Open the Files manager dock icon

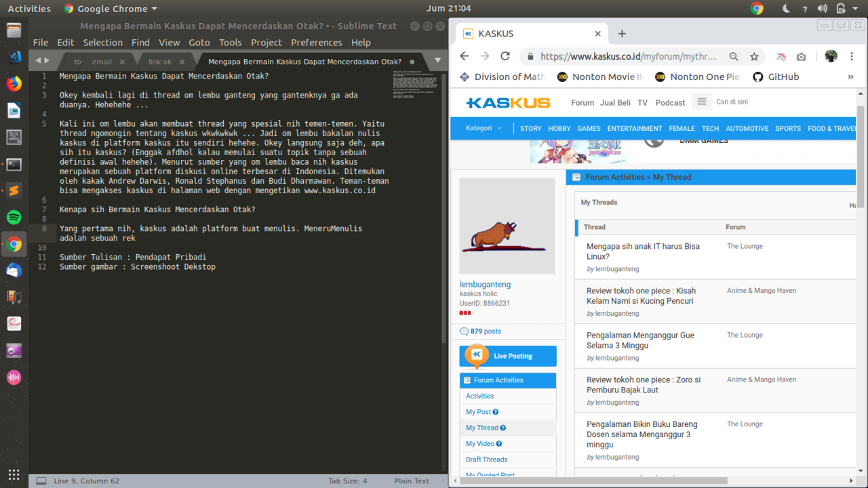coord(14,30)
